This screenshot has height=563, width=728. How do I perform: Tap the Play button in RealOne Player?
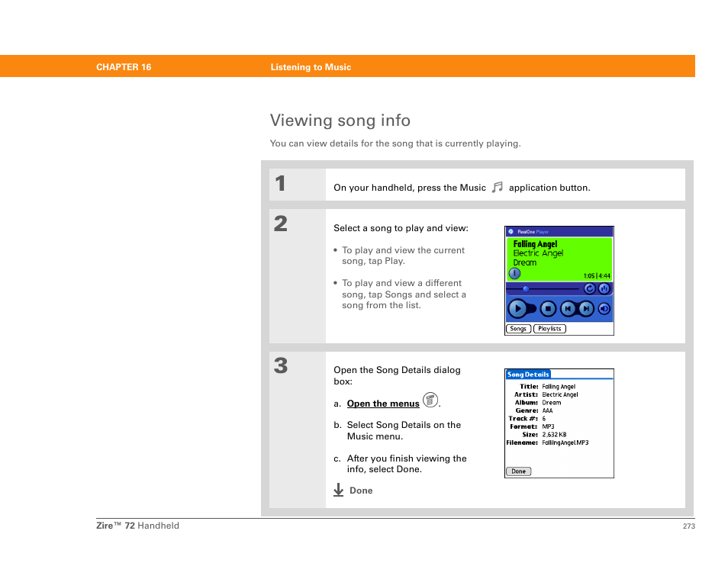click(x=517, y=309)
